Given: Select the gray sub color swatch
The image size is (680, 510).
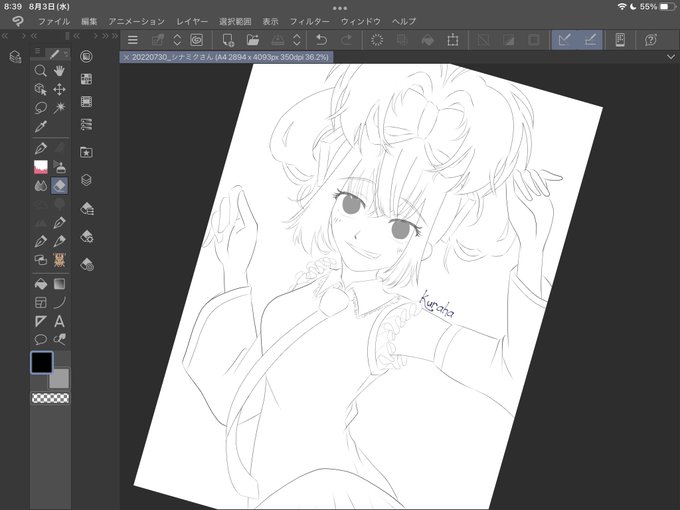Looking at the screenshot, I should 59,379.
